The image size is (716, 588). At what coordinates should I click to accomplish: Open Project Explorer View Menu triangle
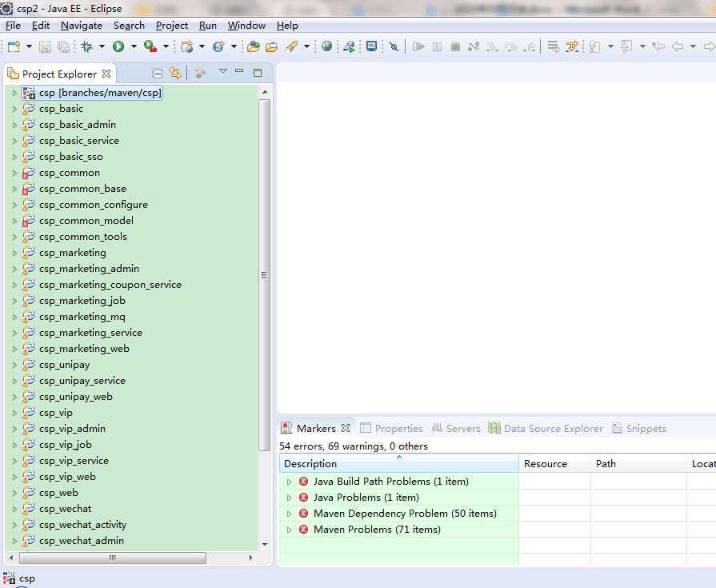[x=223, y=71]
